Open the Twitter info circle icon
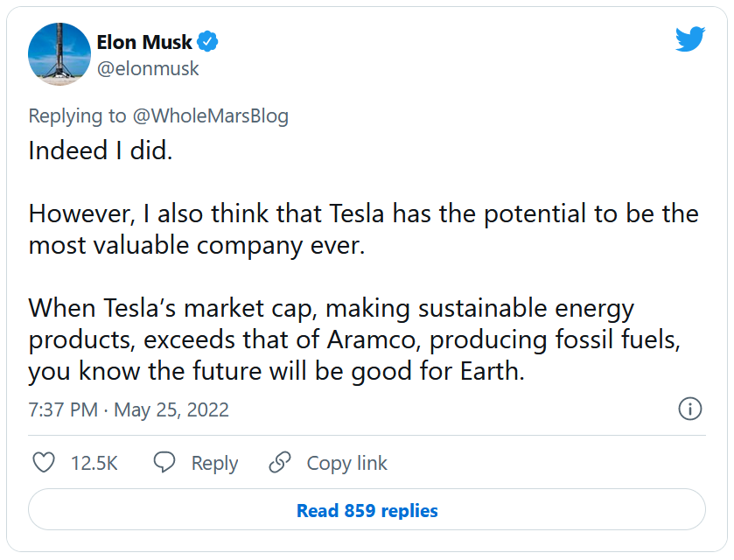 pyautogui.click(x=690, y=409)
